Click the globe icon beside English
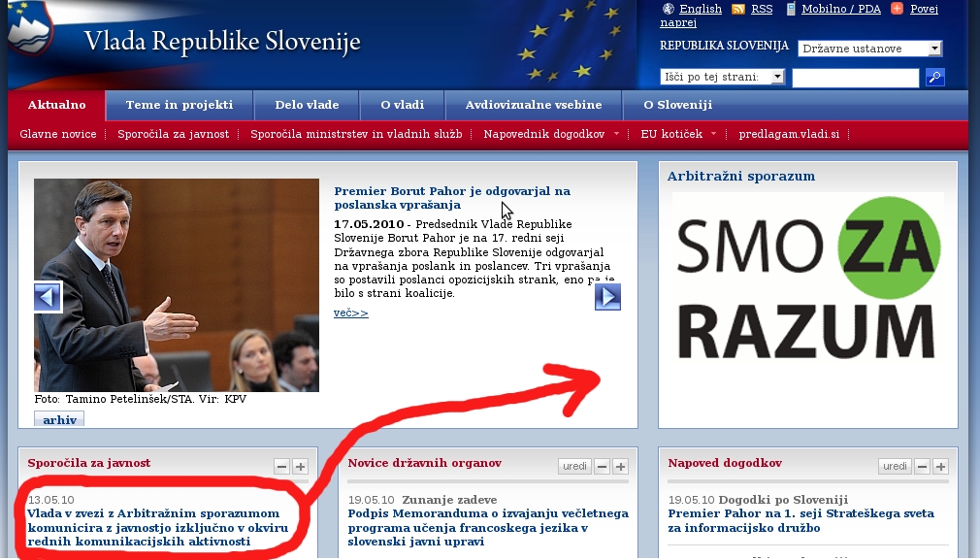This screenshot has height=560, width=980. pos(668,9)
